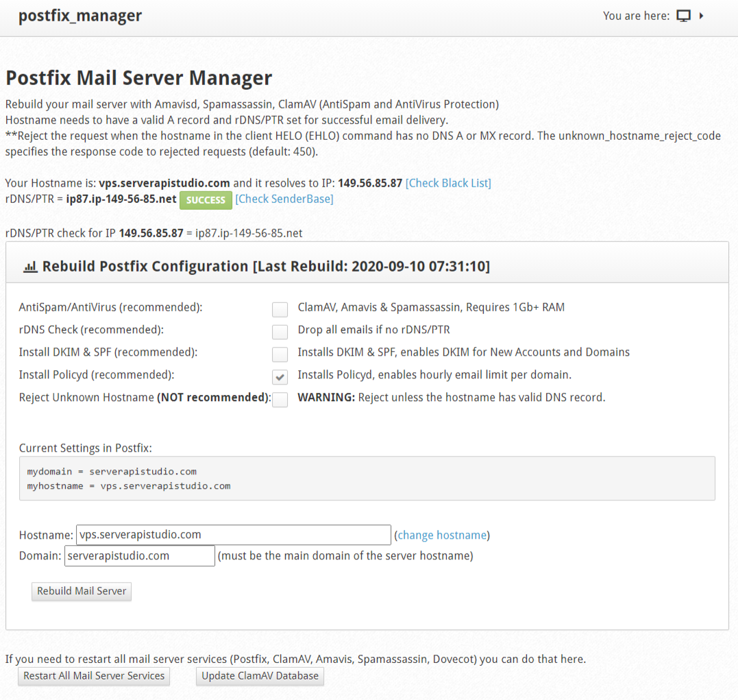Click the monitor icon in breadcrumb

tap(683, 16)
